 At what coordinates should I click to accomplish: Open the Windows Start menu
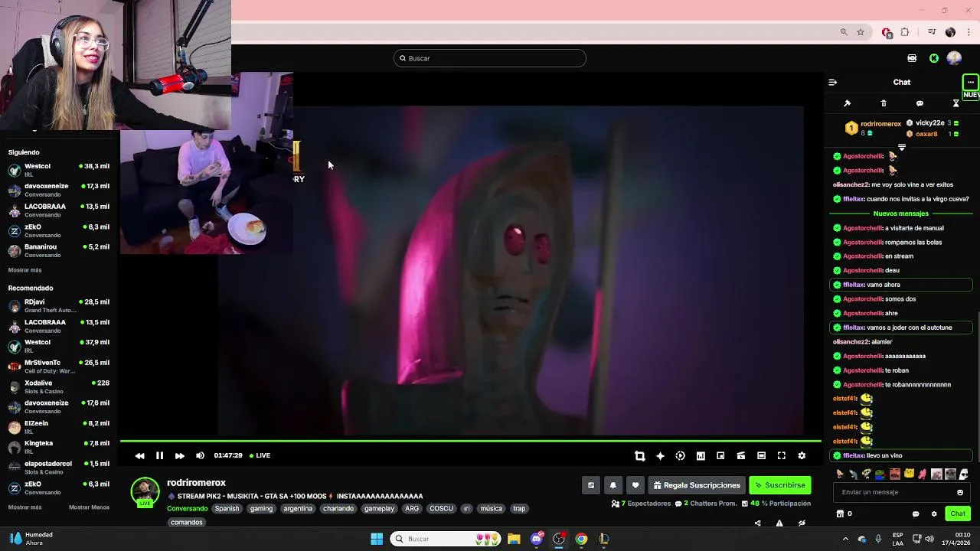[x=377, y=539]
